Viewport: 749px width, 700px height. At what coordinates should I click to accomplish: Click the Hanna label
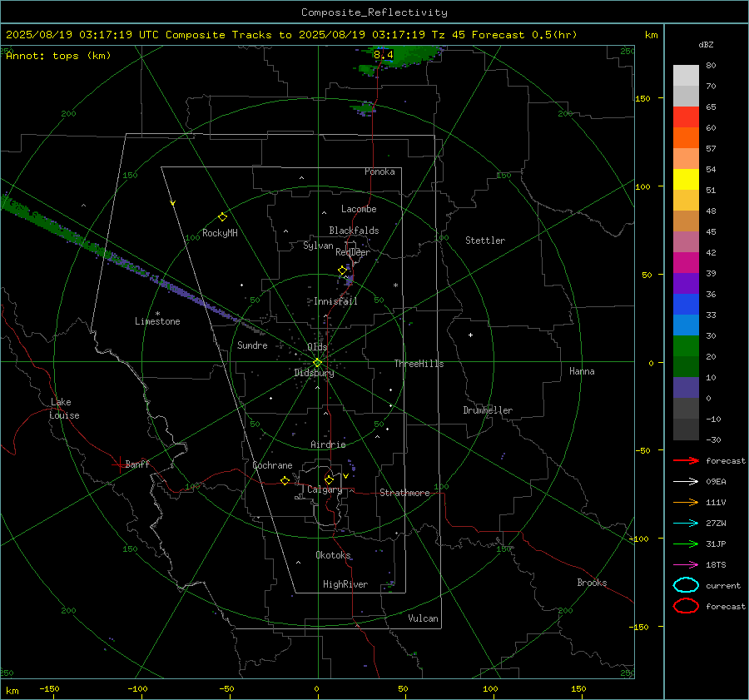(582, 371)
